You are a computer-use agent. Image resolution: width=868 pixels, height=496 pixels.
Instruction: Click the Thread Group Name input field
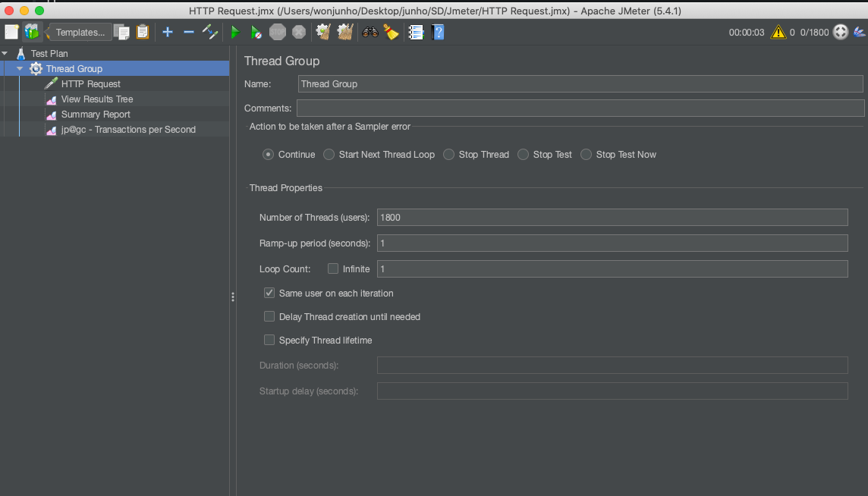pyautogui.click(x=580, y=84)
